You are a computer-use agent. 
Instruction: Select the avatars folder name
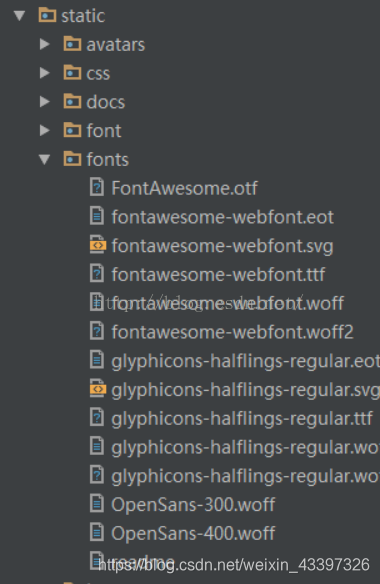tap(115, 45)
